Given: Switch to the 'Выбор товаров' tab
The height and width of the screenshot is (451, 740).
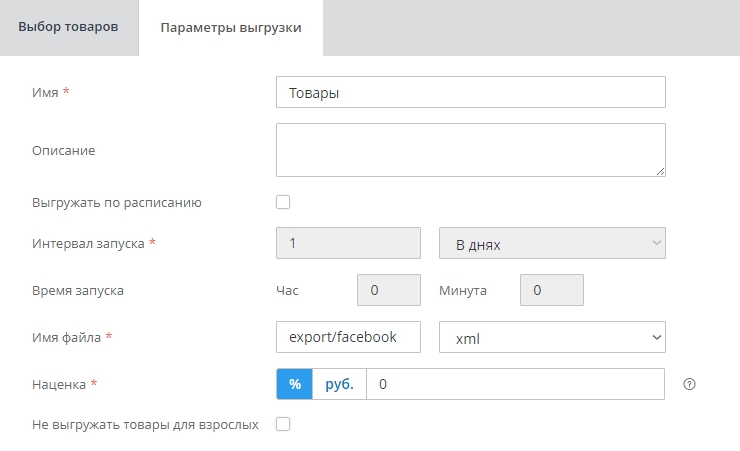Looking at the screenshot, I should 68,27.
